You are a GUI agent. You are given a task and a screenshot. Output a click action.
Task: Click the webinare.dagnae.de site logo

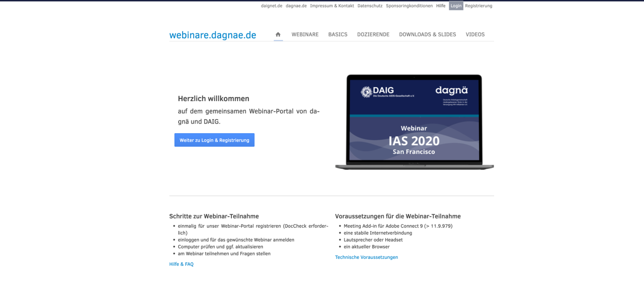pos(213,35)
